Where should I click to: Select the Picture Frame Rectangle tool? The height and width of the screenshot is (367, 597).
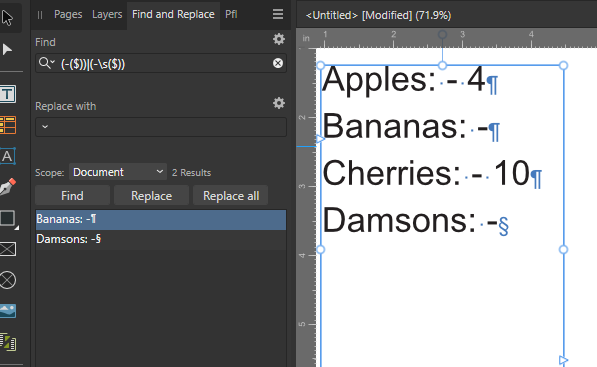point(8,249)
